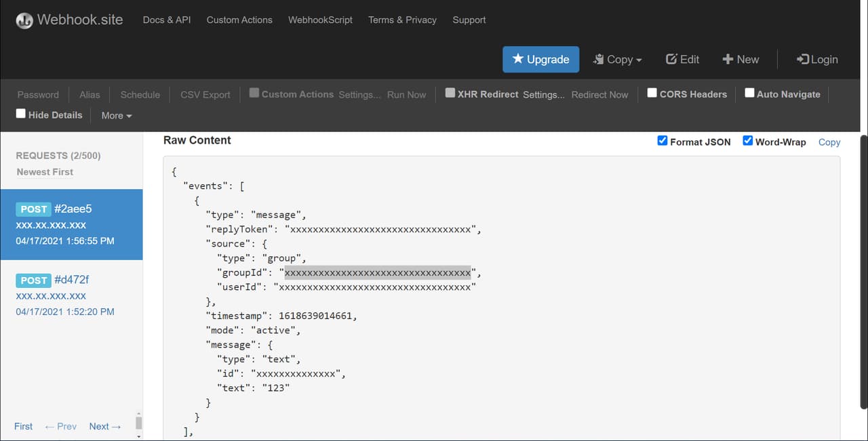
Task: Click the CSV Export option
Action: pyautogui.click(x=205, y=95)
